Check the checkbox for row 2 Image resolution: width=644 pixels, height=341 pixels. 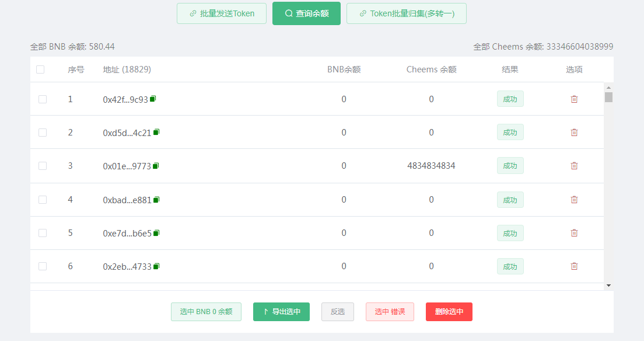point(43,133)
